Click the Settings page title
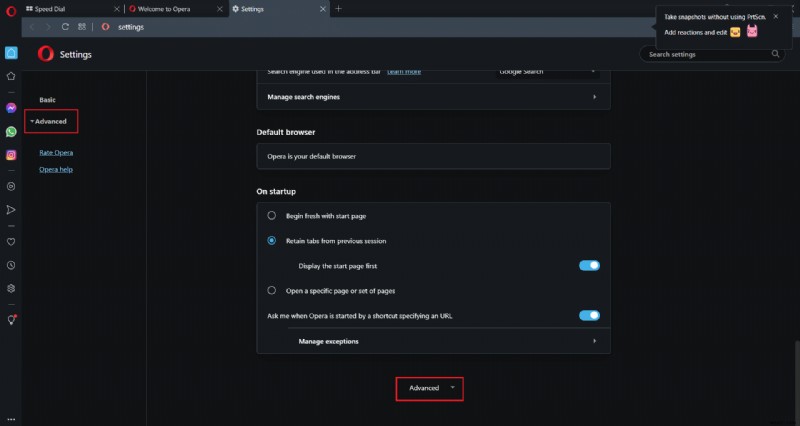 [x=76, y=55]
